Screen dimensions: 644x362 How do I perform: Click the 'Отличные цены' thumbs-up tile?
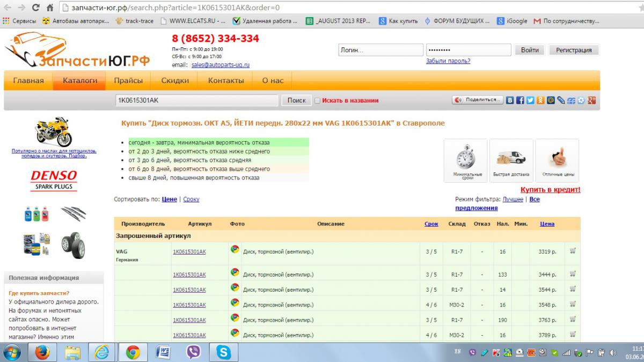click(x=557, y=161)
